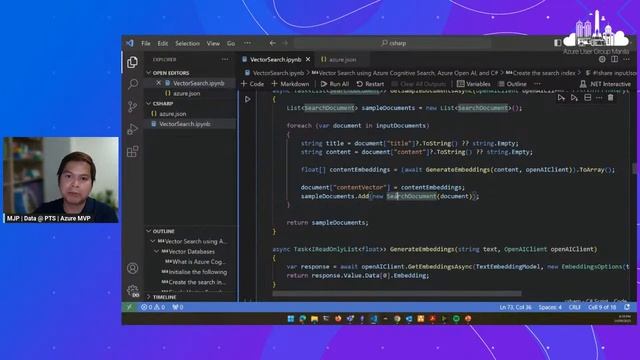Image resolution: width=640 pixels, height=360 pixels.
Task: Open the Go menu
Action: click(231, 43)
